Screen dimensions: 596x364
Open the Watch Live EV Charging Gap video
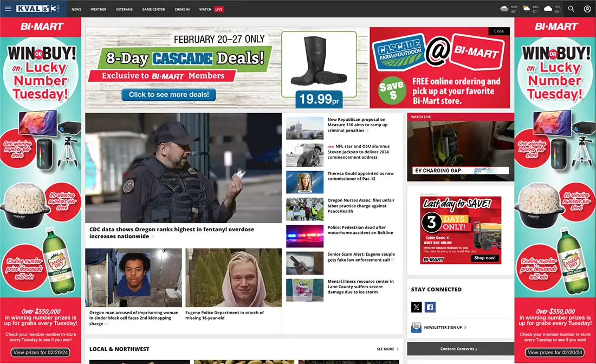click(461, 151)
